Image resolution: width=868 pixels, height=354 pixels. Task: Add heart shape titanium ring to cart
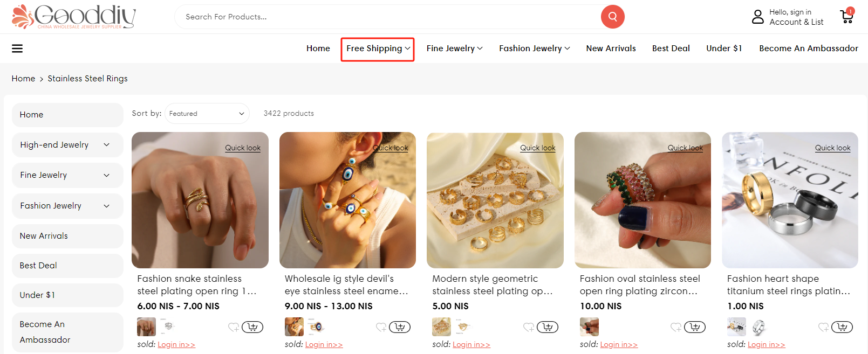[x=842, y=327]
